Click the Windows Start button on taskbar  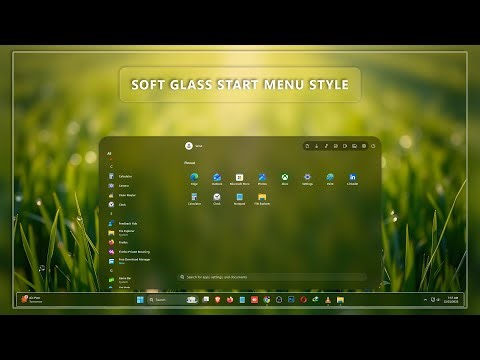[x=140, y=300]
